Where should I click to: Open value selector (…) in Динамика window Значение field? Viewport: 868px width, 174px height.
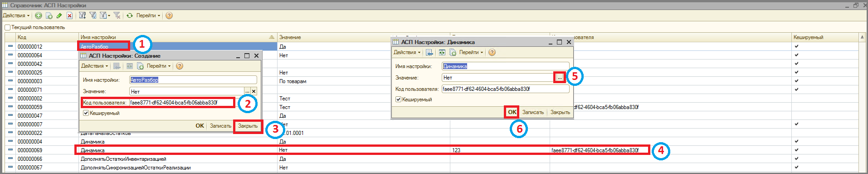coord(560,78)
